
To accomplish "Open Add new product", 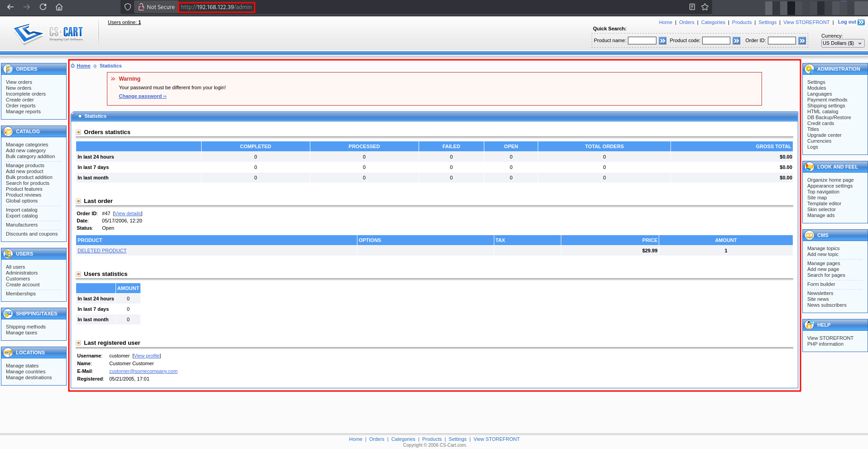I will (x=24, y=171).
